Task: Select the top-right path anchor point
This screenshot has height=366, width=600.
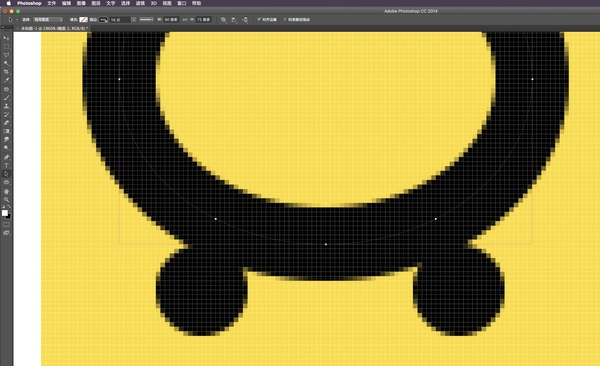Action: tap(532, 79)
